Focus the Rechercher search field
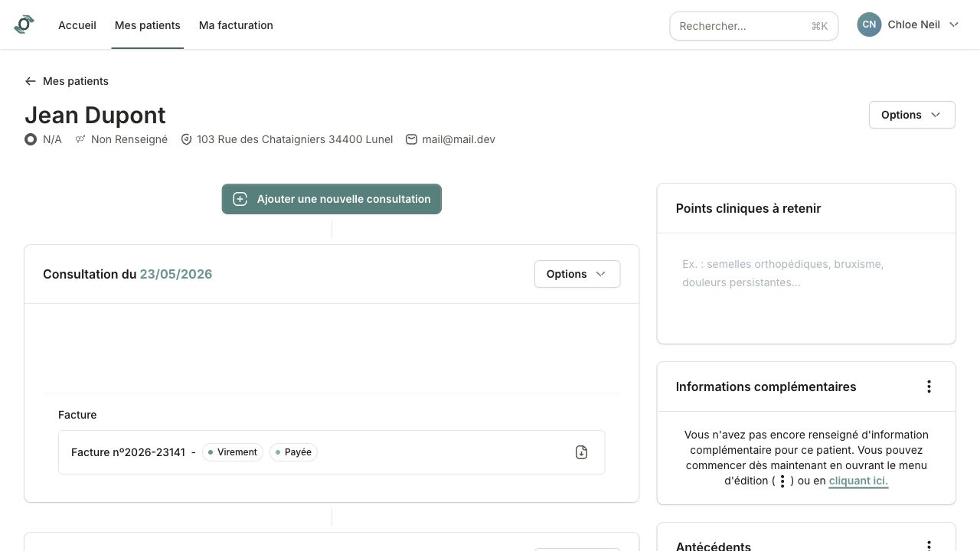 [754, 26]
